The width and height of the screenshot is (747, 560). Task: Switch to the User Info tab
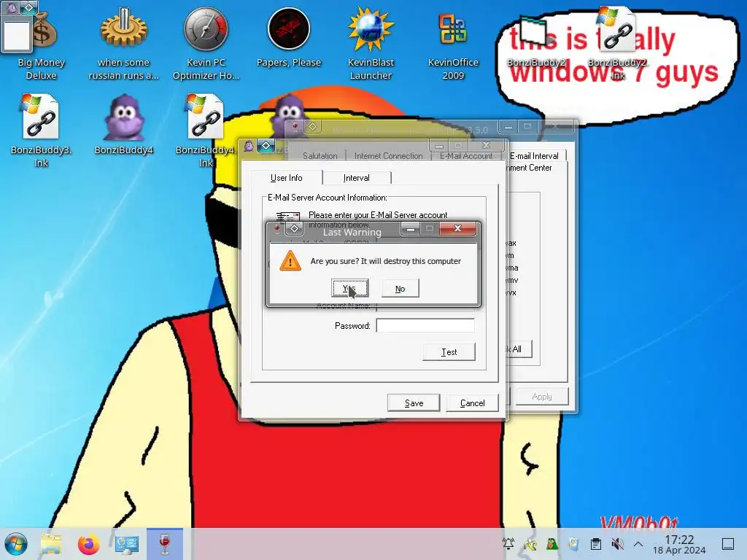click(x=286, y=178)
